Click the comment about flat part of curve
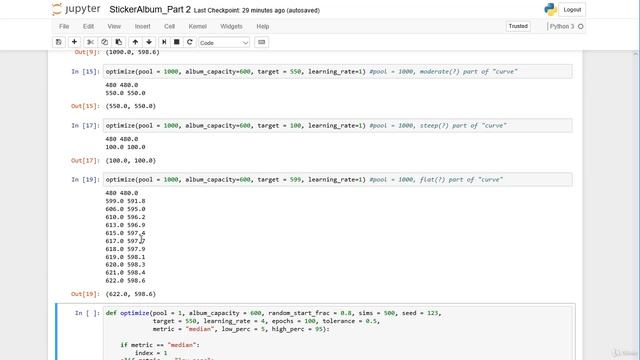The height and width of the screenshot is (360, 640). coord(436,180)
